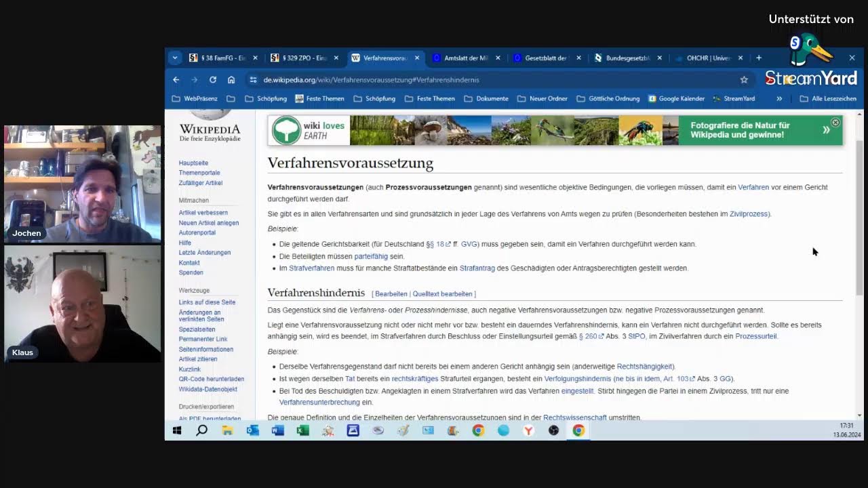Click Links auf diese Seite
The image size is (868, 488).
(x=207, y=302)
